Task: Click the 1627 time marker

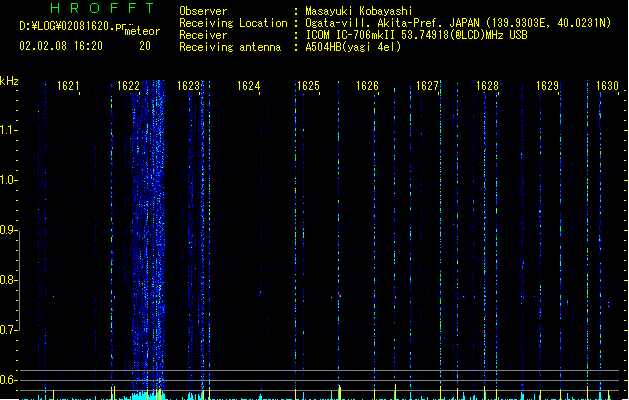Action: coord(428,86)
